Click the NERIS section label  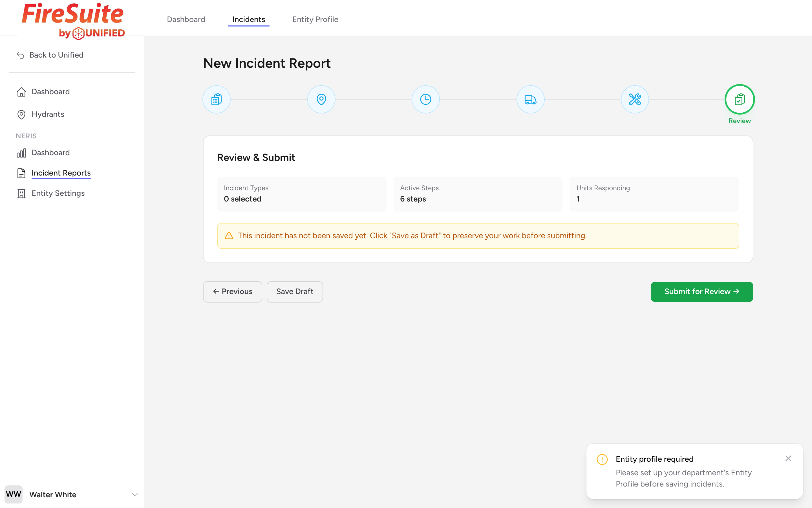coord(26,136)
